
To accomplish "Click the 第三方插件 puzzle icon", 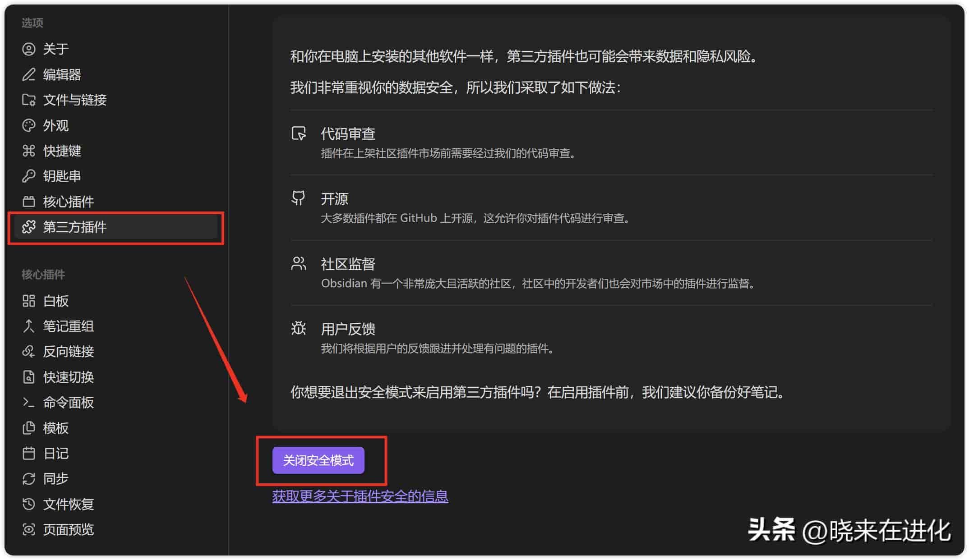I will [29, 227].
